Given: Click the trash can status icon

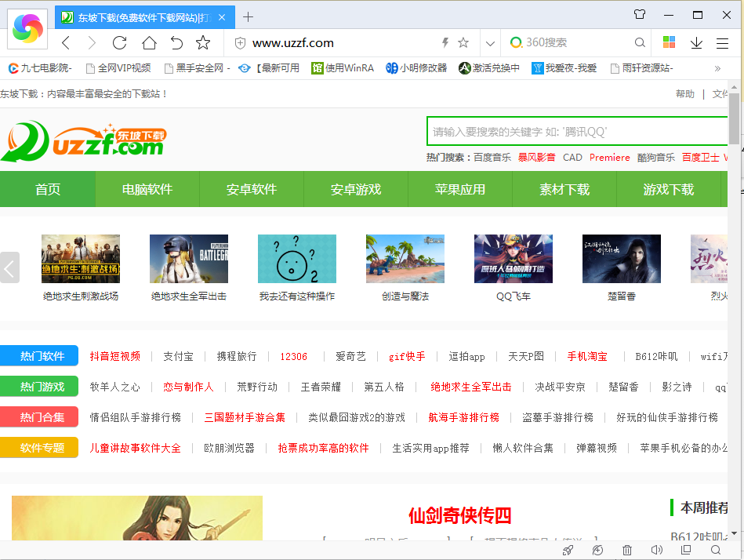Looking at the screenshot, I should coord(627,550).
